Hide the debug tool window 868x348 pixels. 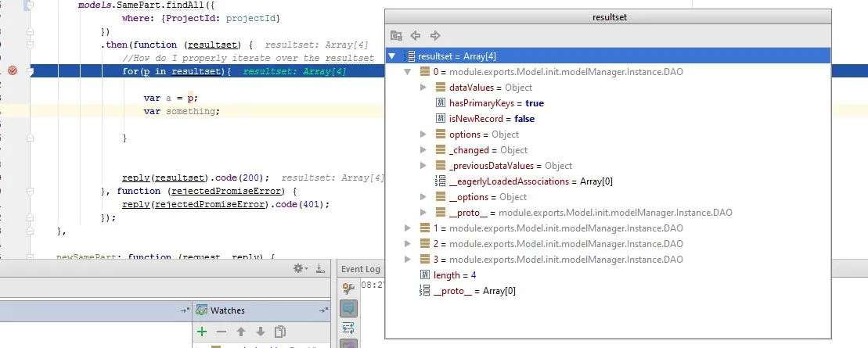point(320,268)
